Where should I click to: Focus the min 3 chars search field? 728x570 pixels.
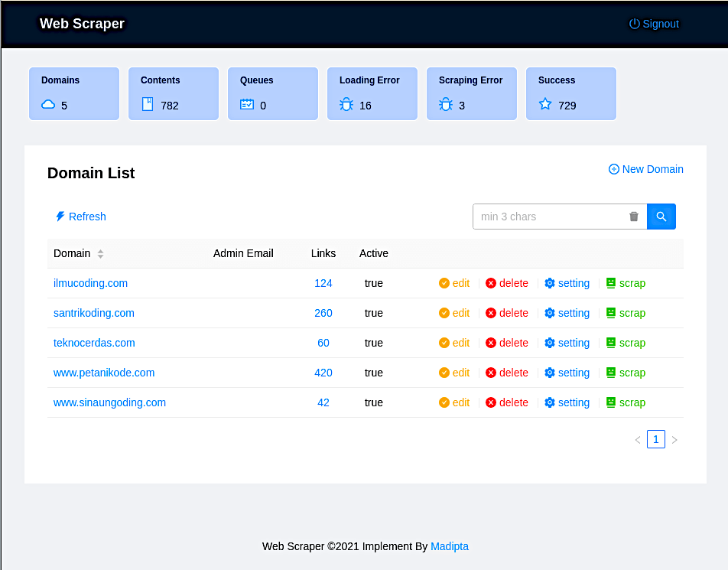pyautogui.click(x=551, y=217)
